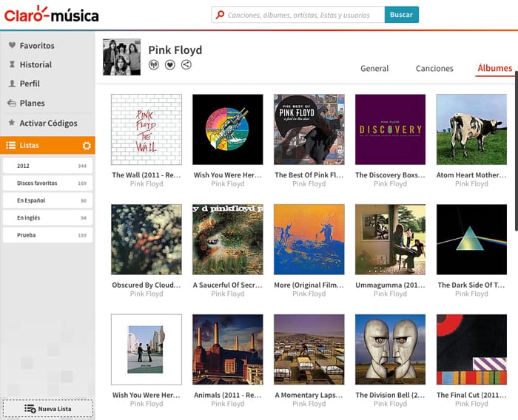518x420 pixels.
Task: Click the 'Atom Heart Mother…' title
Action: click(471, 175)
